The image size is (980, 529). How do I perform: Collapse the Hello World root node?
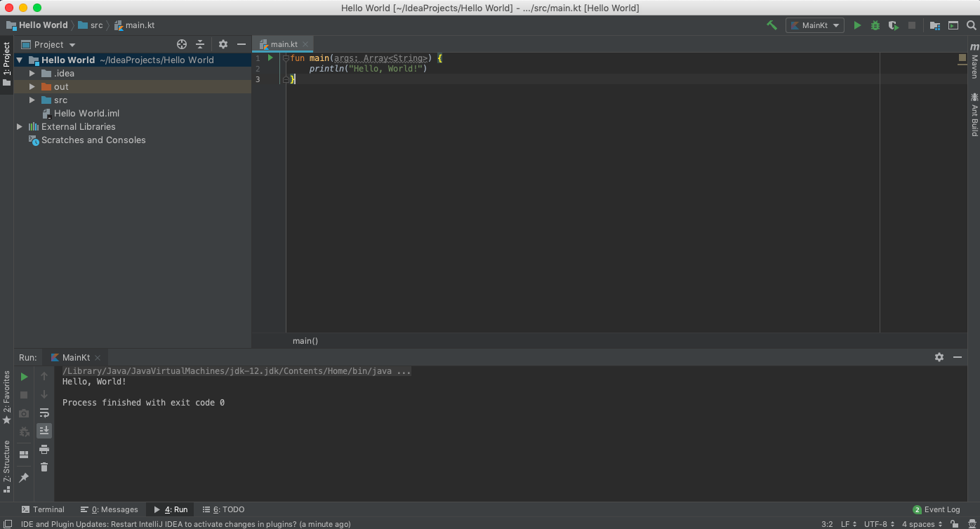tap(20, 60)
